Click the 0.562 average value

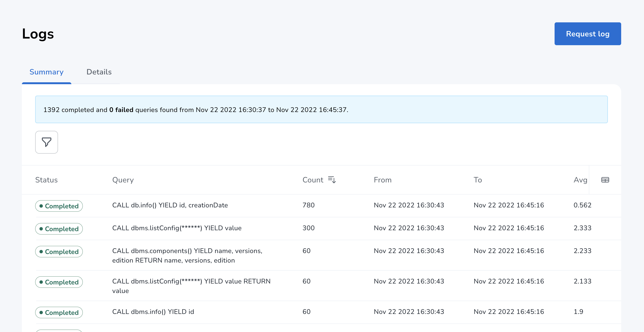pos(582,205)
